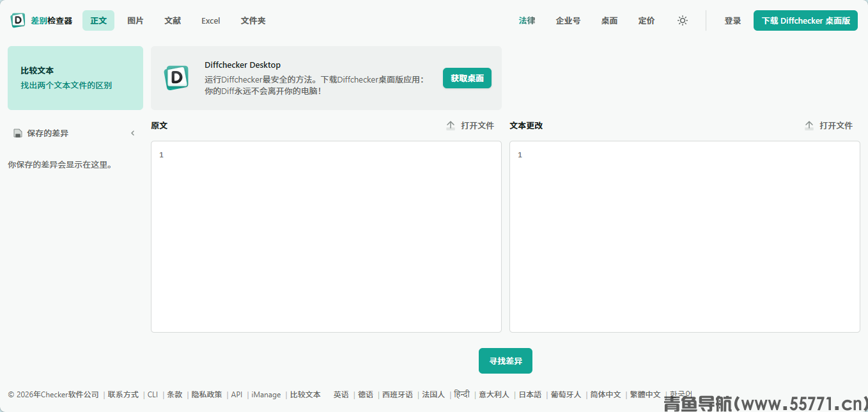Click into the 文本更改 text editor
868x412 pixels.
pos(685,237)
